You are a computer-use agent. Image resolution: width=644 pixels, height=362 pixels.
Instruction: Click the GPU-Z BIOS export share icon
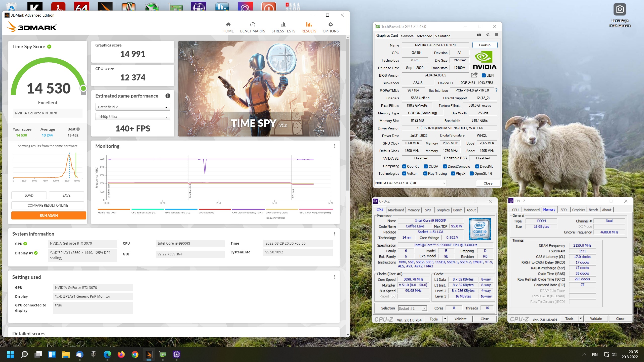point(474,75)
